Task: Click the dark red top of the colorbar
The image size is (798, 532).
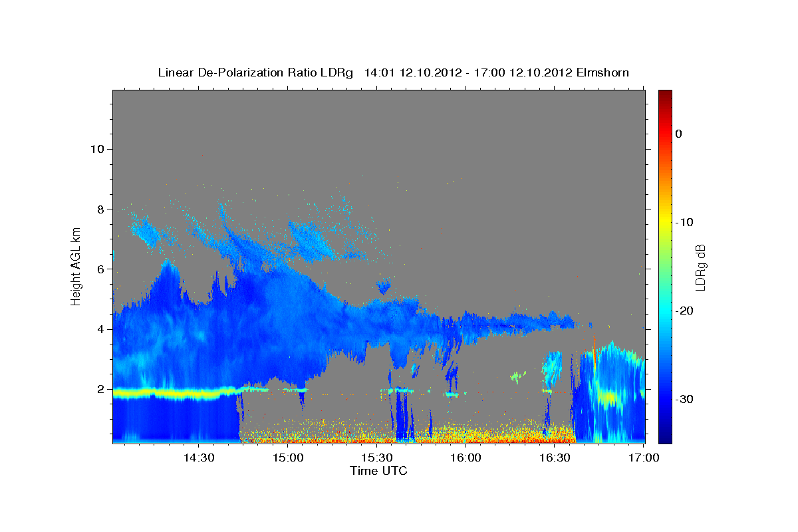Action: pos(664,94)
